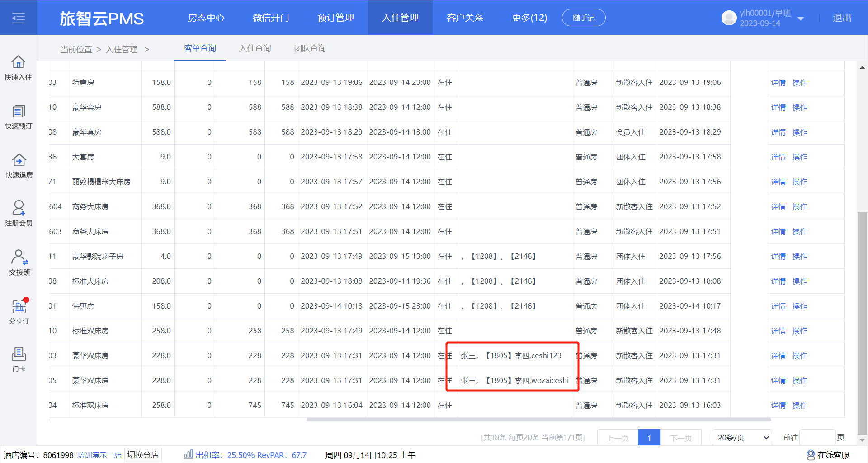Open 详情 for the 2023-09-13 19:06 row
Screen dimensions: 868x463
click(778, 83)
